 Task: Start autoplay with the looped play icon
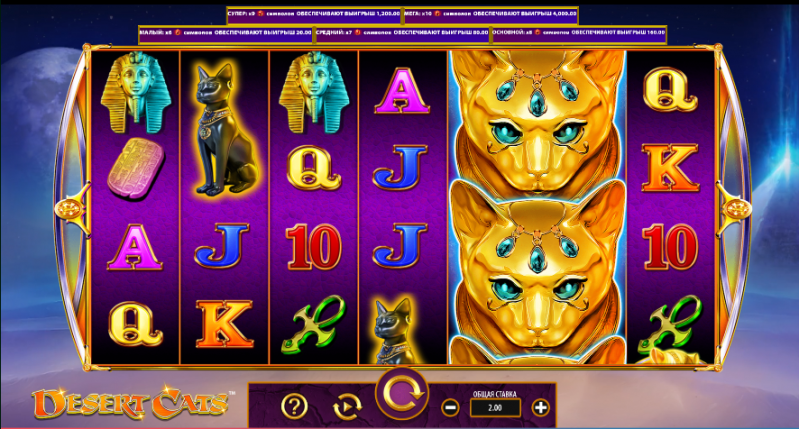pos(347,407)
